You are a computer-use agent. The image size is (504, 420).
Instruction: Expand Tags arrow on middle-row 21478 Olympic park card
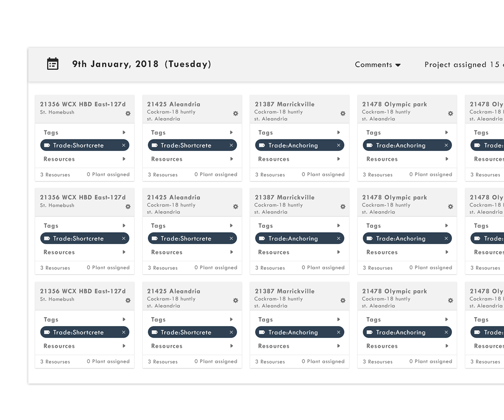coord(446,226)
